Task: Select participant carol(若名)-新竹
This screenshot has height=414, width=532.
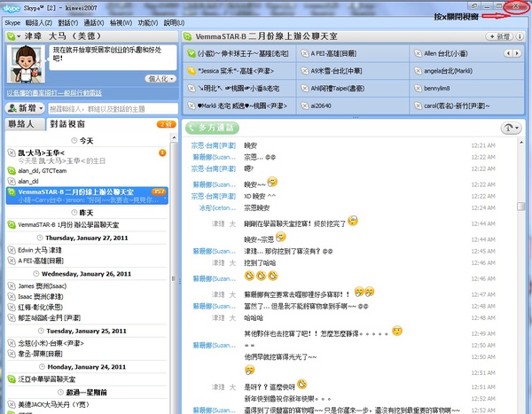Action: coord(467,105)
